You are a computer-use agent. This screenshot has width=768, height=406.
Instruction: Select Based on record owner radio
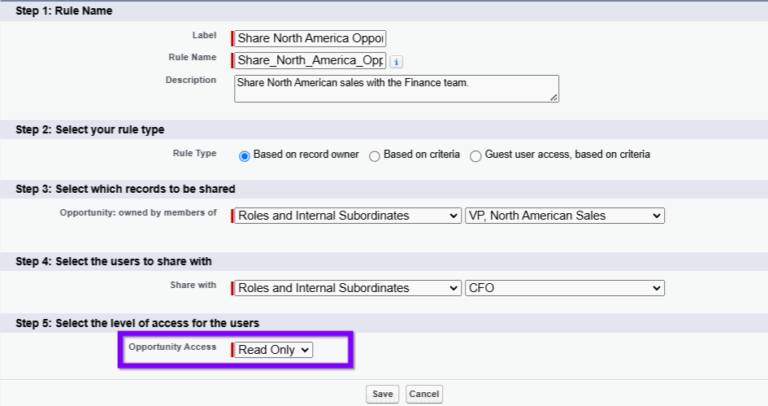point(244,156)
